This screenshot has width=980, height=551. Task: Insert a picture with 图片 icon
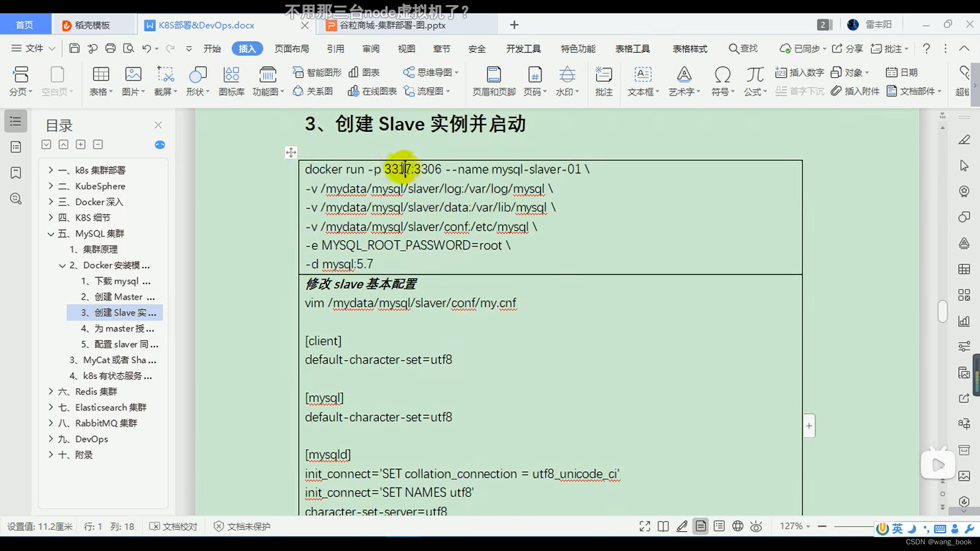point(133,81)
